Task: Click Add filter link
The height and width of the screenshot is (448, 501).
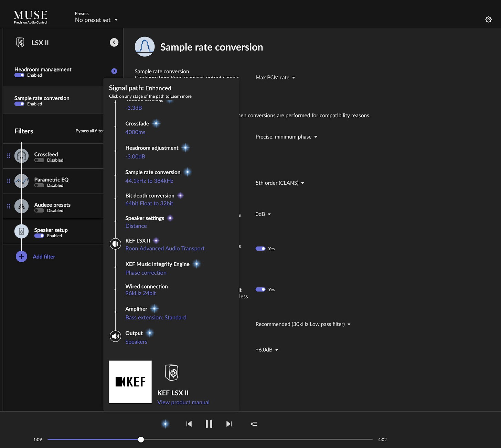Action: (x=44, y=256)
